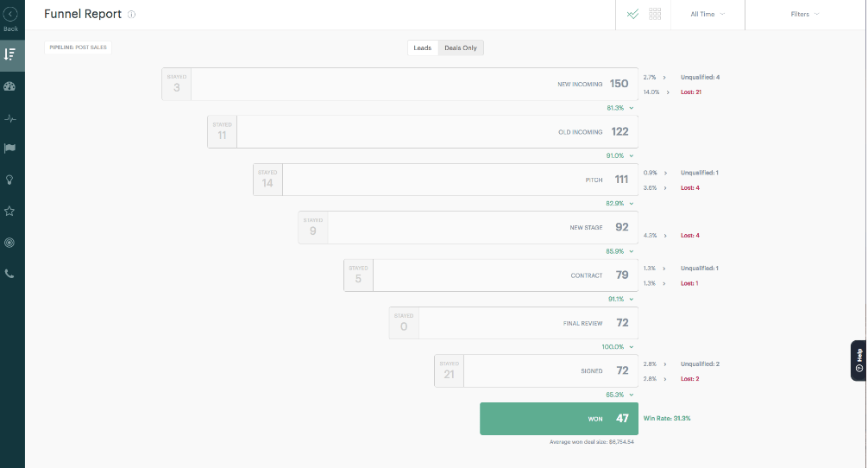
Task: Open the Target goals icon in sidebar
Action: point(10,243)
